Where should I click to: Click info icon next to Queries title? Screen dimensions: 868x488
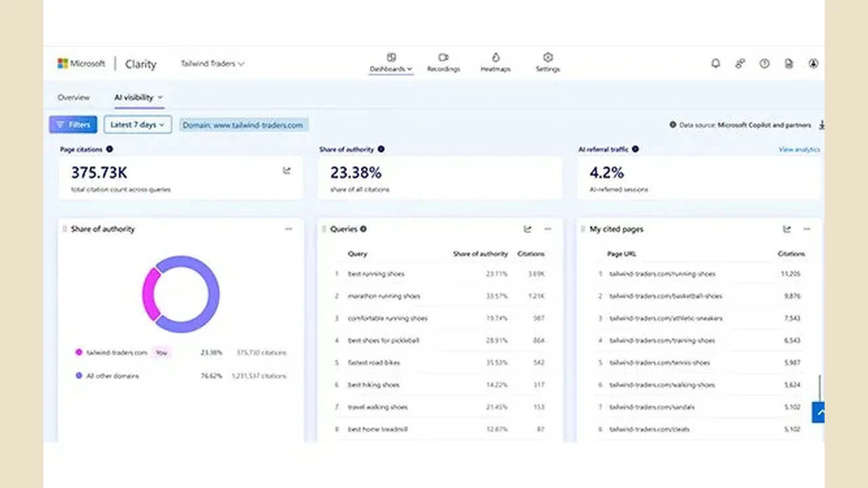pos(363,229)
